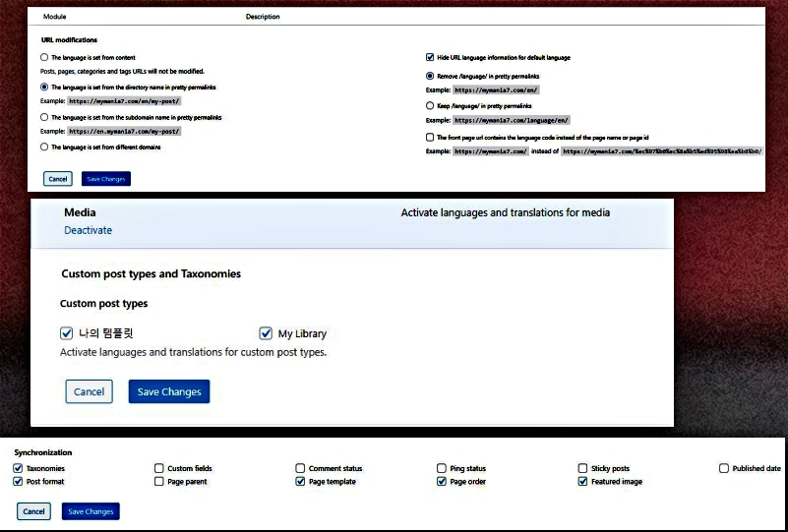
Task: Toggle the My Library post type checkbox
Action: point(266,333)
